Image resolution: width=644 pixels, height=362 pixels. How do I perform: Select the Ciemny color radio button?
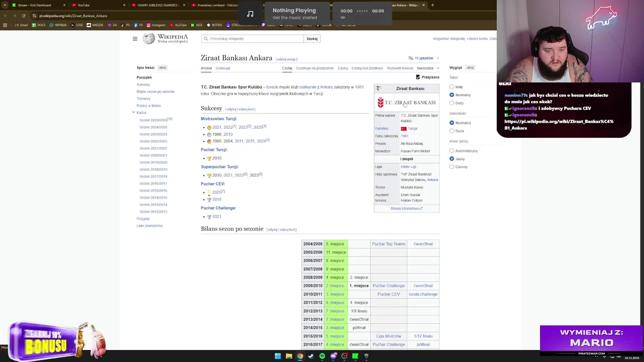[452, 167]
